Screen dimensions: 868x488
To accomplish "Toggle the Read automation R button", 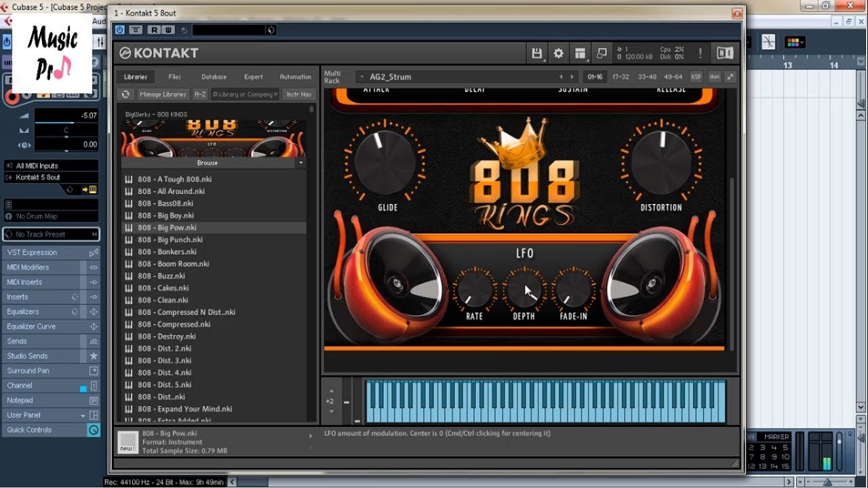I will coord(154,30).
